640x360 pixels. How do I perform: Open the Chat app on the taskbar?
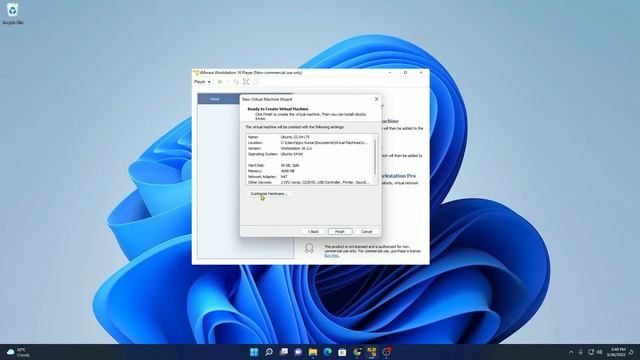pos(298,352)
